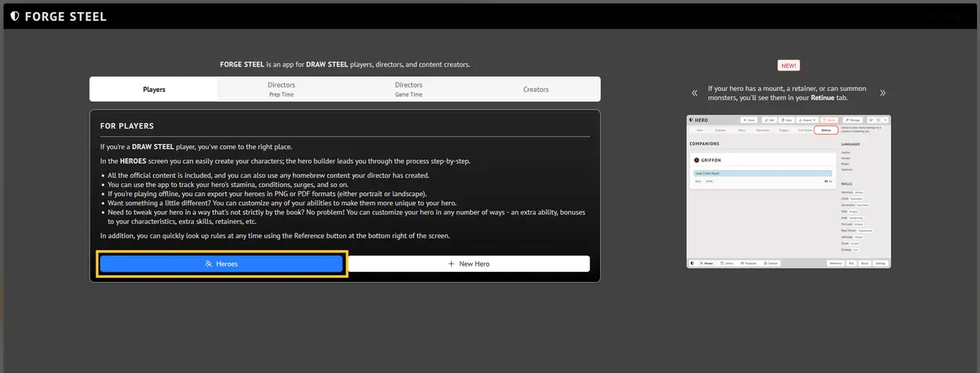The height and width of the screenshot is (373, 980).
Task: Click the Retinue tip caption text
Action: click(789, 93)
